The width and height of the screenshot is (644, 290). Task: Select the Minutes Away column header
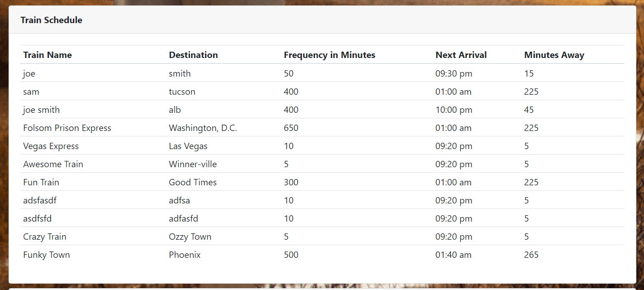point(554,55)
